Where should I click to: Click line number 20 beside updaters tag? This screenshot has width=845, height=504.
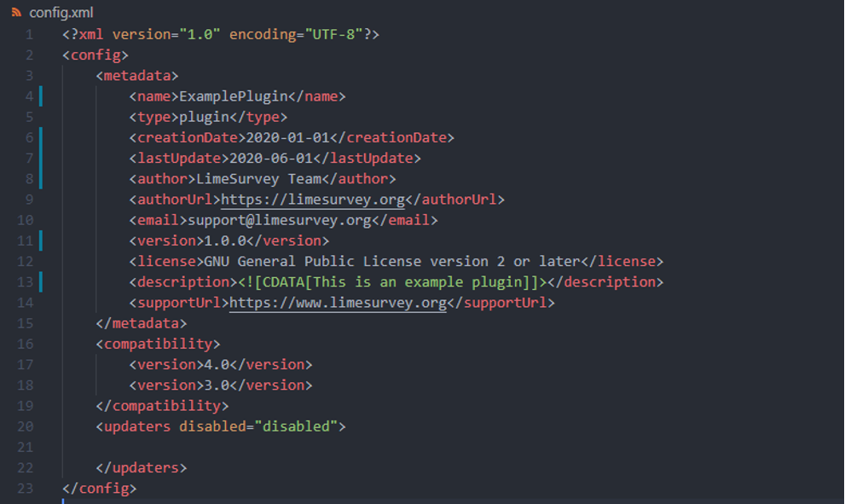26,426
